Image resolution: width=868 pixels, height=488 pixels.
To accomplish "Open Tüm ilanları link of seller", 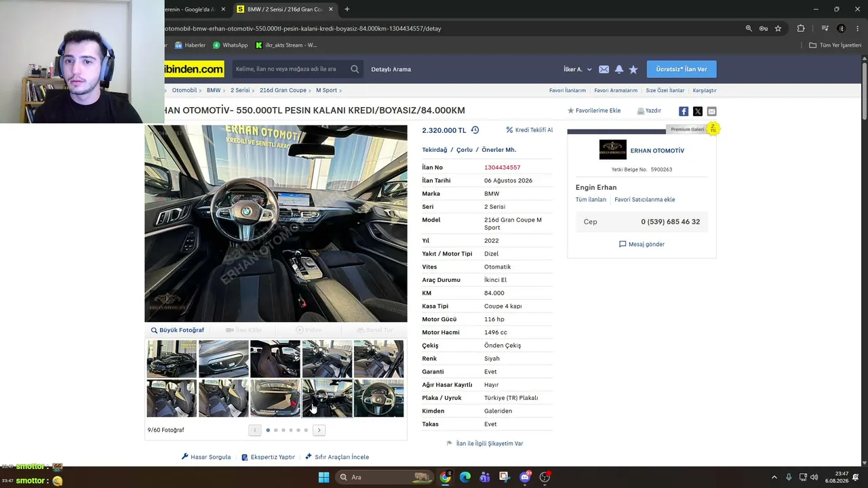I will click(591, 200).
